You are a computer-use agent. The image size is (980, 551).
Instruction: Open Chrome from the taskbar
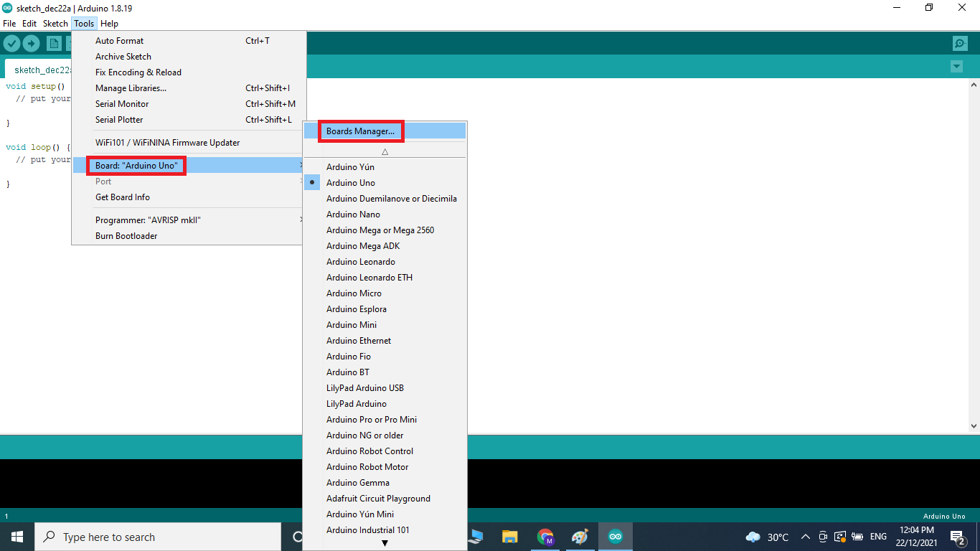(545, 536)
